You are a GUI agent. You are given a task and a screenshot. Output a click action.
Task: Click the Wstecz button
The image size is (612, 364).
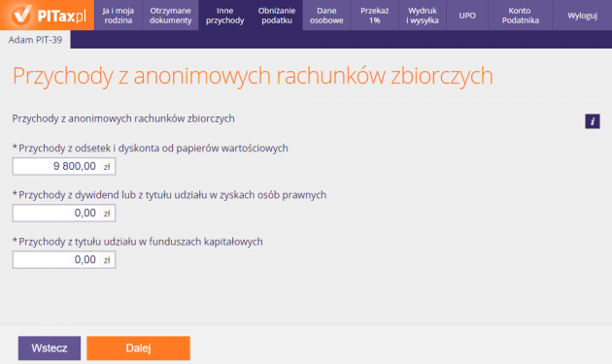(50, 348)
